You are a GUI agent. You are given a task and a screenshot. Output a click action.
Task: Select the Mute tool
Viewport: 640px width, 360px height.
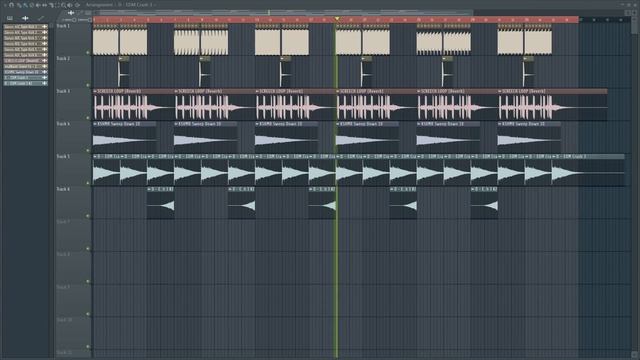tap(38, 5)
